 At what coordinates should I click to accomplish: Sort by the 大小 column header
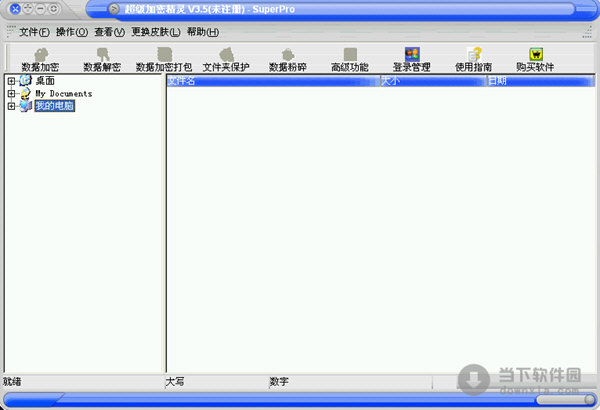(434, 81)
